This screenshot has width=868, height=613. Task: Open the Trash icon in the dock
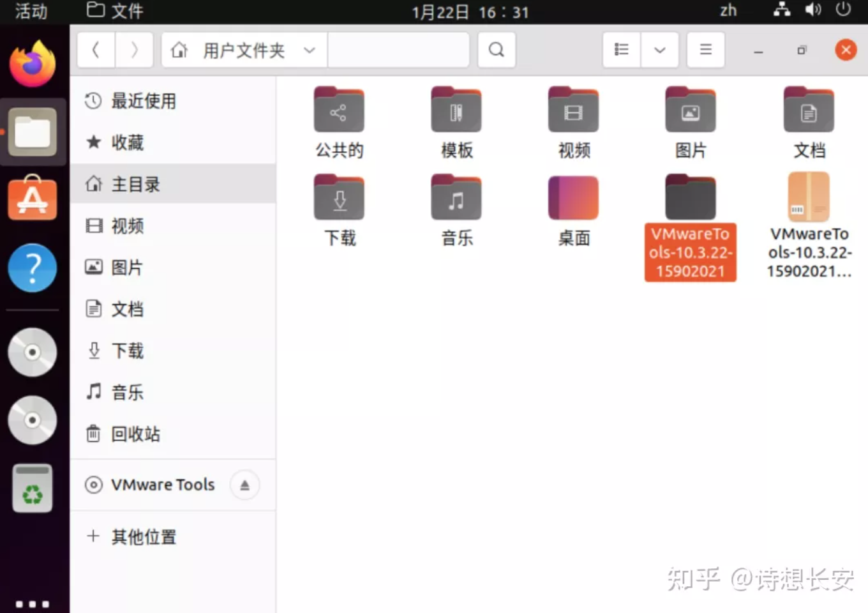pyautogui.click(x=33, y=487)
